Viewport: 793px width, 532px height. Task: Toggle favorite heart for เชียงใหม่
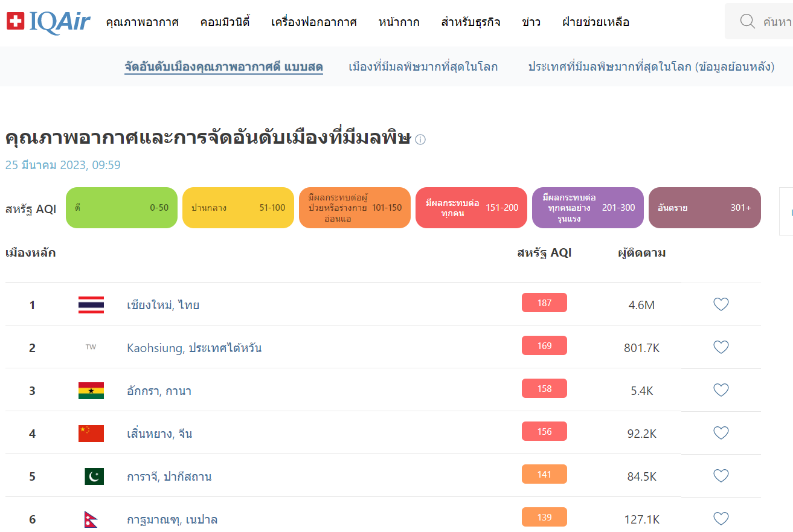pos(721,304)
